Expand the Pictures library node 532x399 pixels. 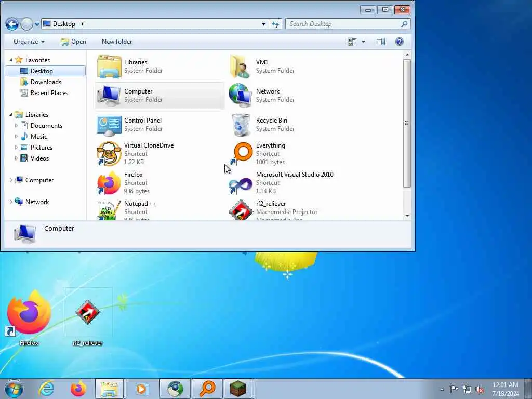coord(16,147)
